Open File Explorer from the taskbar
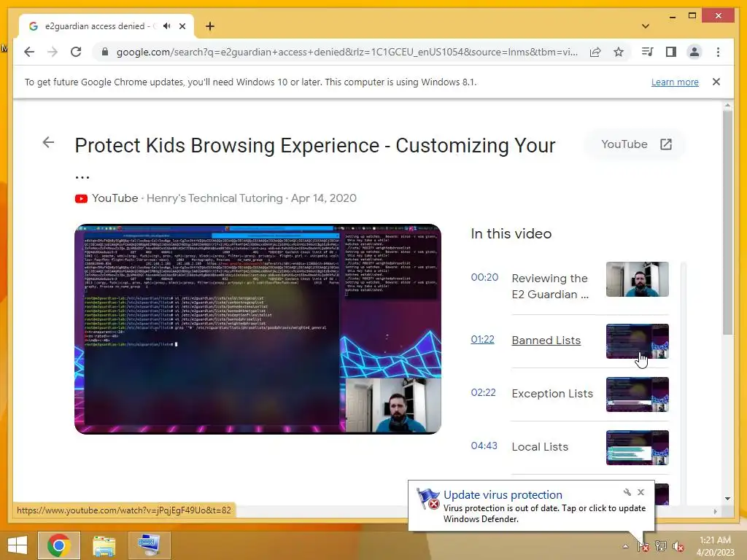 104,545
